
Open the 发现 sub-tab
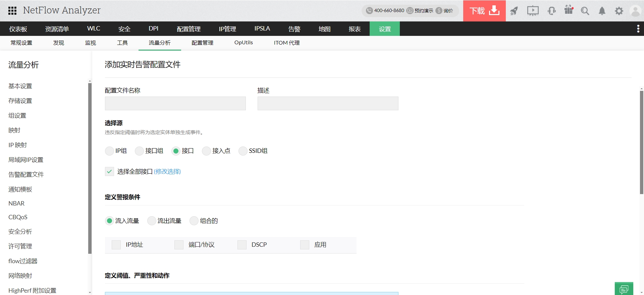(59, 43)
